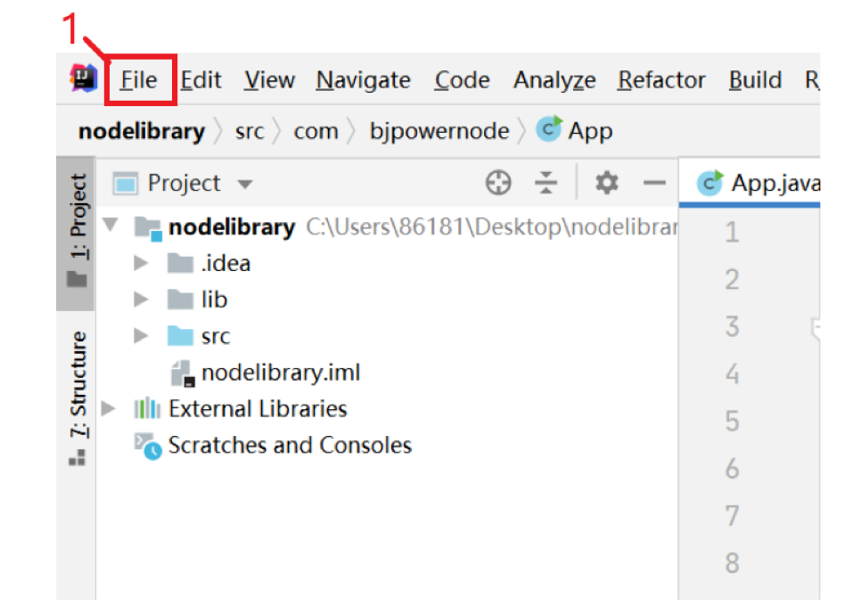This screenshot has height=616, width=861.
Task: Open Project panel gear settings
Action: pyautogui.click(x=607, y=183)
